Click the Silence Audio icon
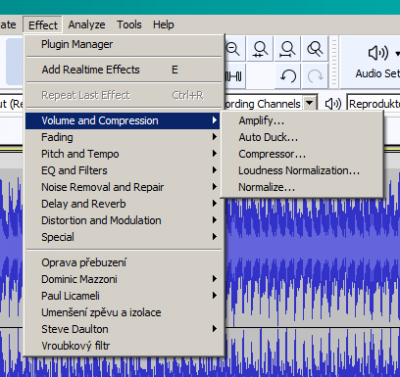The width and height of the screenshot is (400, 377). (234, 76)
